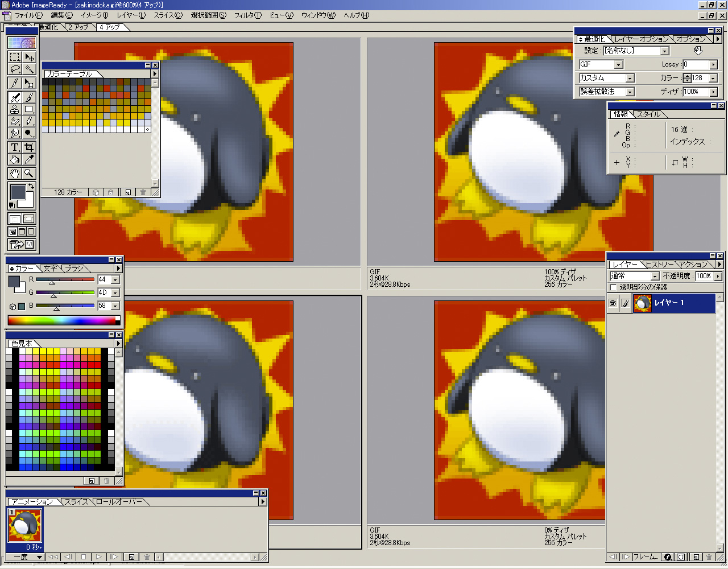This screenshot has height=569, width=728.
Task: Select the Paint Bucket tool
Action: (15, 159)
